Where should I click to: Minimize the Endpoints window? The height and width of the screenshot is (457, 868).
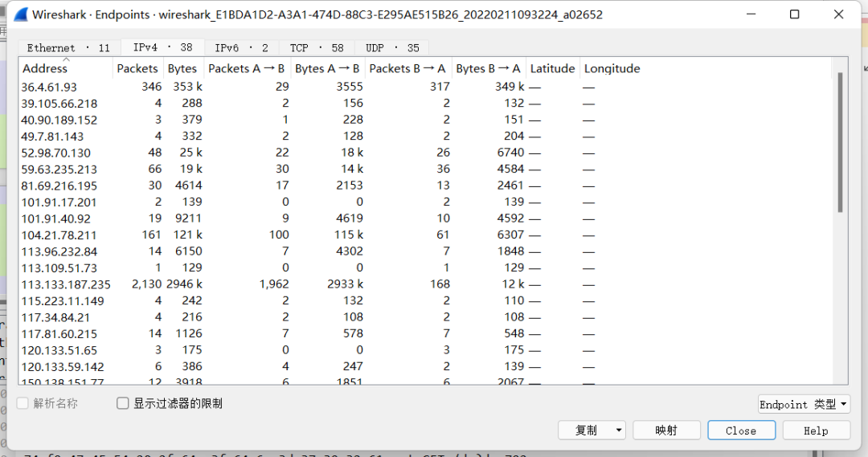point(751,14)
